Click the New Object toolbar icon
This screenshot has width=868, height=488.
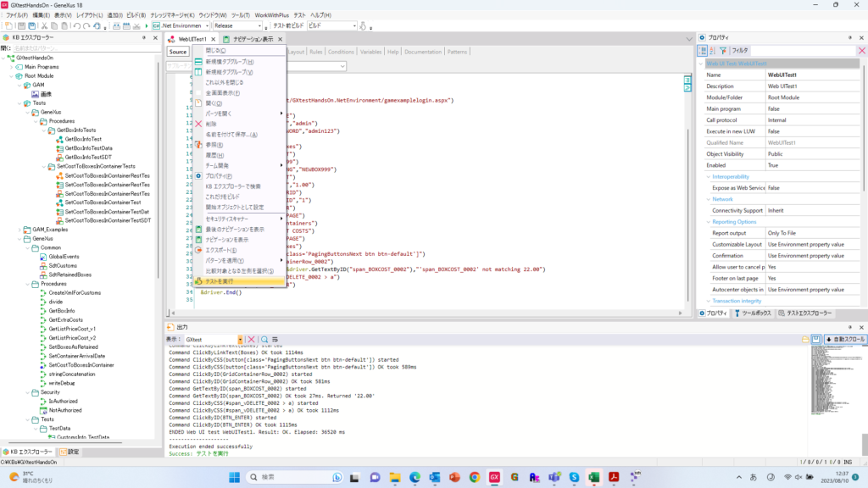point(9,26)
